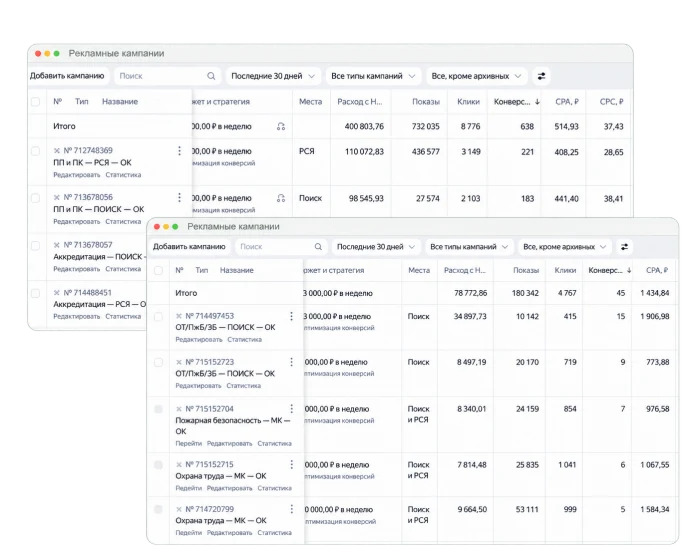Open three-dot menu for campaign 713678056
The image size is (700, 560).
point(179,197)
